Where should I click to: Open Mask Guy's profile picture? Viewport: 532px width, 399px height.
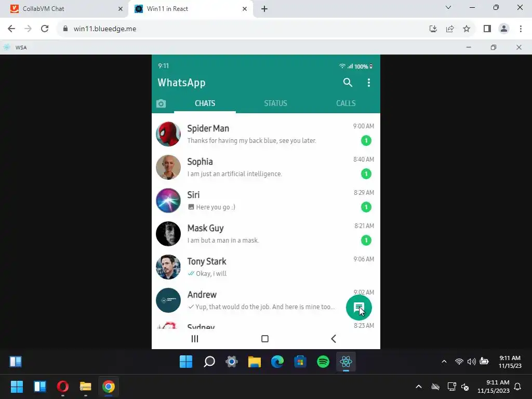[168, 234]
